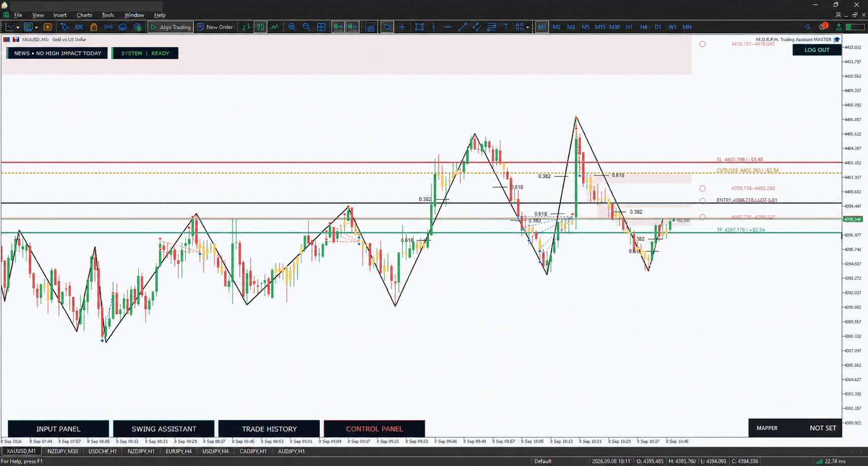Switch to the M1 timeframe
This screenshot has width=868, height=466.
(542, 27)
